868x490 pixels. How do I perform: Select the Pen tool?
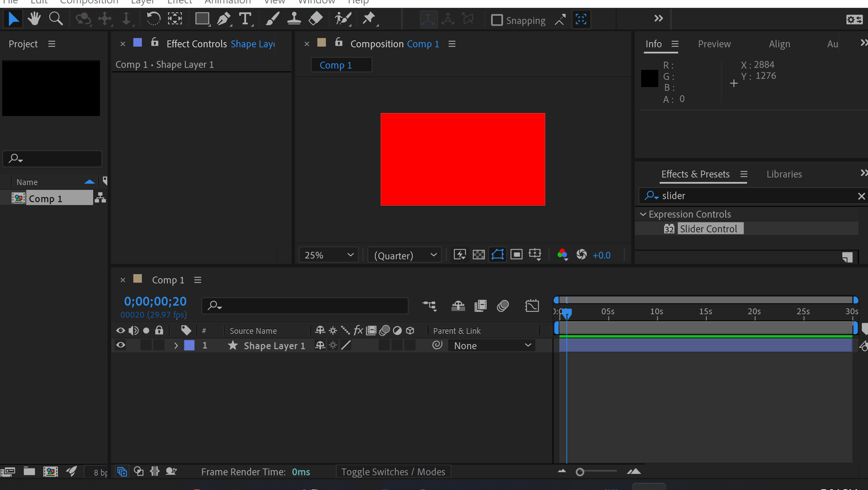tap(224, 19)
